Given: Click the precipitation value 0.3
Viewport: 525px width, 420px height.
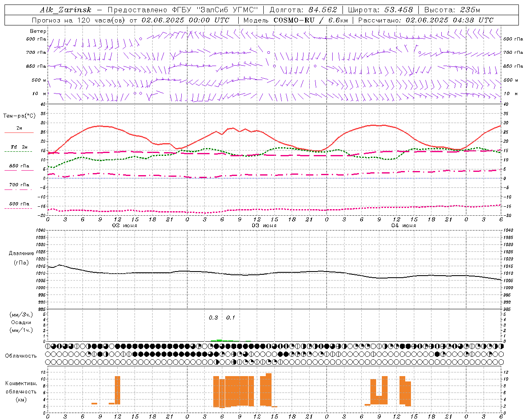Looking at the screenshot, I should tap(213, 318).
